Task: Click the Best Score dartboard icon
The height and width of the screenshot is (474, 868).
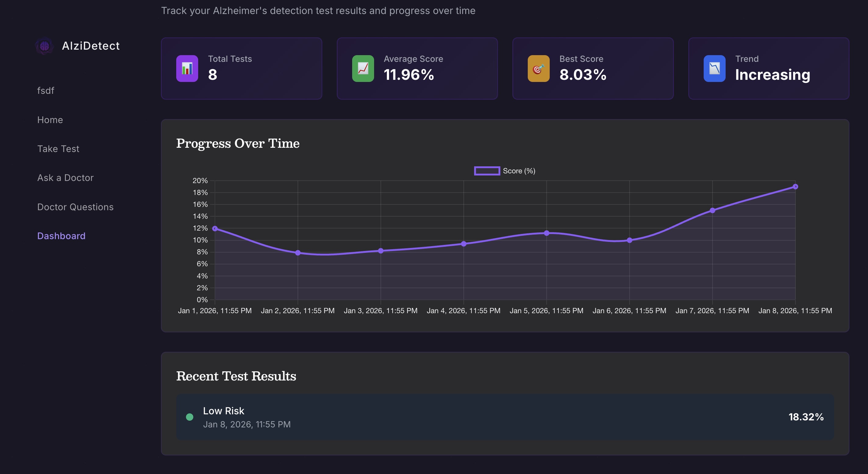Action: 538,68
